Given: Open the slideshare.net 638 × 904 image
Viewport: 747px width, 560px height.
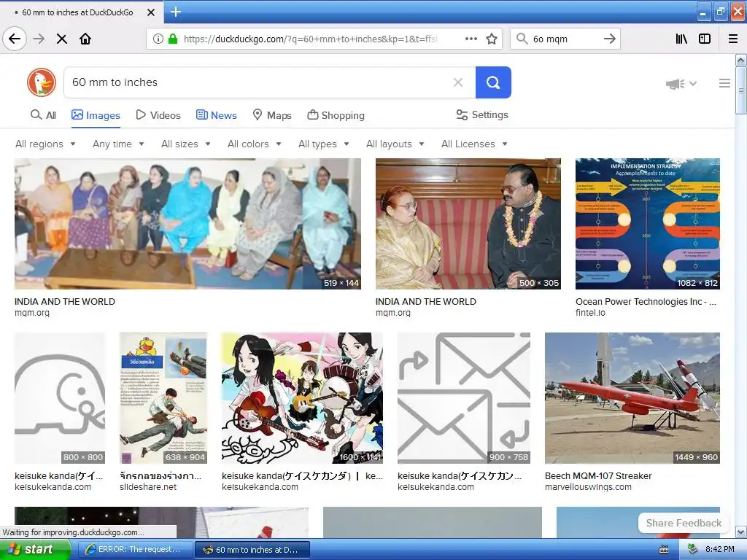Looking at the screenshot, I should [x=163, y=398].
